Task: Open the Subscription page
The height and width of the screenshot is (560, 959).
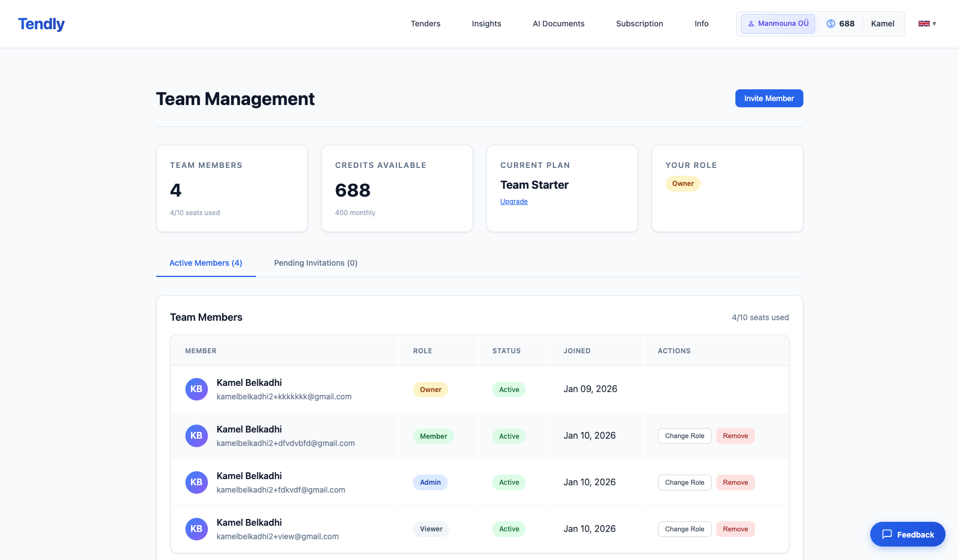Action: pyautogui.click(x=639, y=24)
